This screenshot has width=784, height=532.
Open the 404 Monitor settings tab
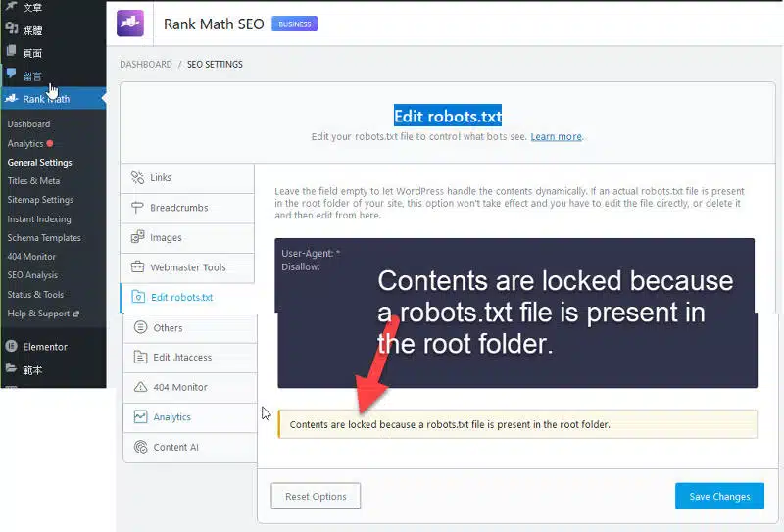[190, 388]
